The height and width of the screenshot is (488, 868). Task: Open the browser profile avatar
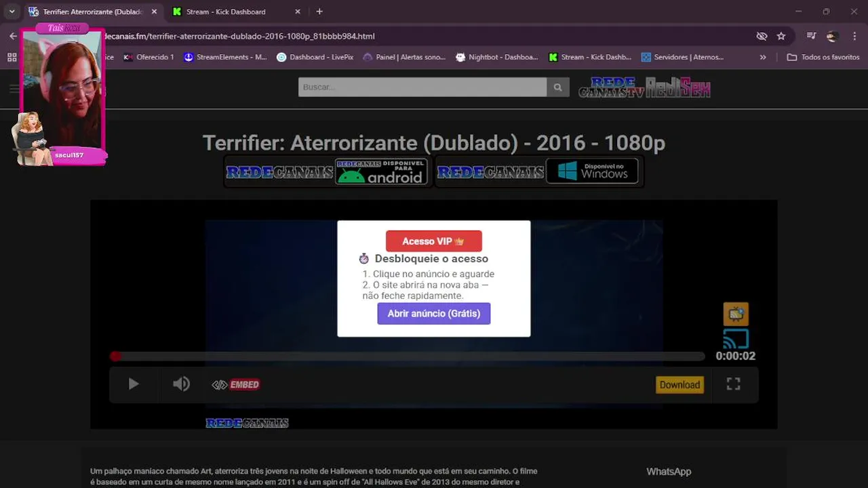[833, 36]
